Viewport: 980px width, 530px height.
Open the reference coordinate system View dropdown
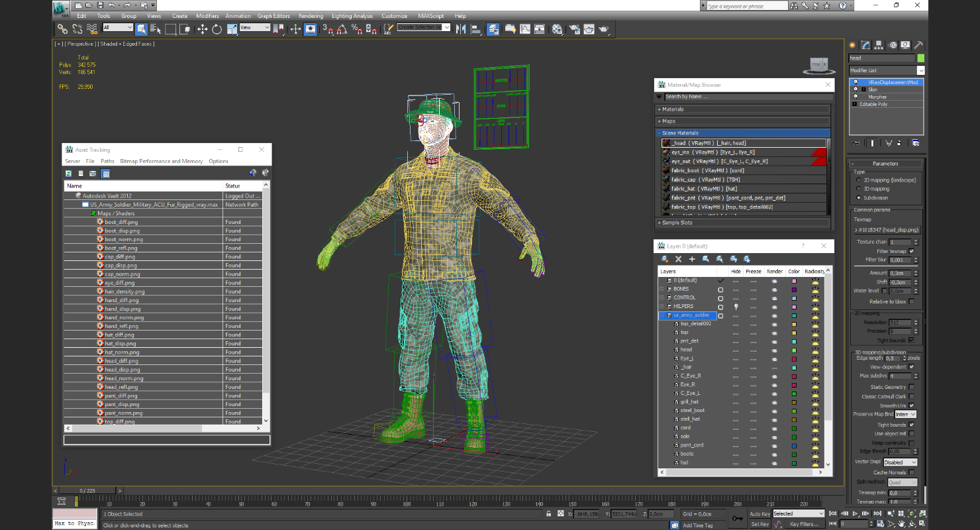[x=255, y=27]
